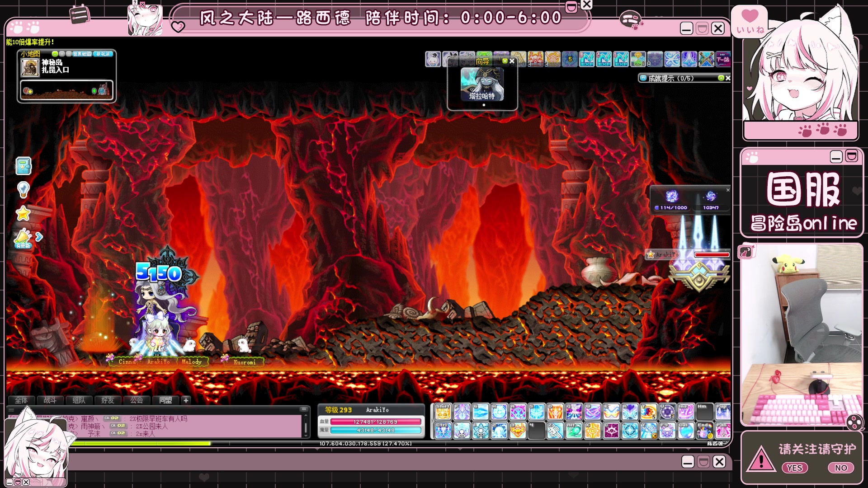Click the crossed swords buff icon
Screen dimensions: 868x488
(x=706, y=59)
